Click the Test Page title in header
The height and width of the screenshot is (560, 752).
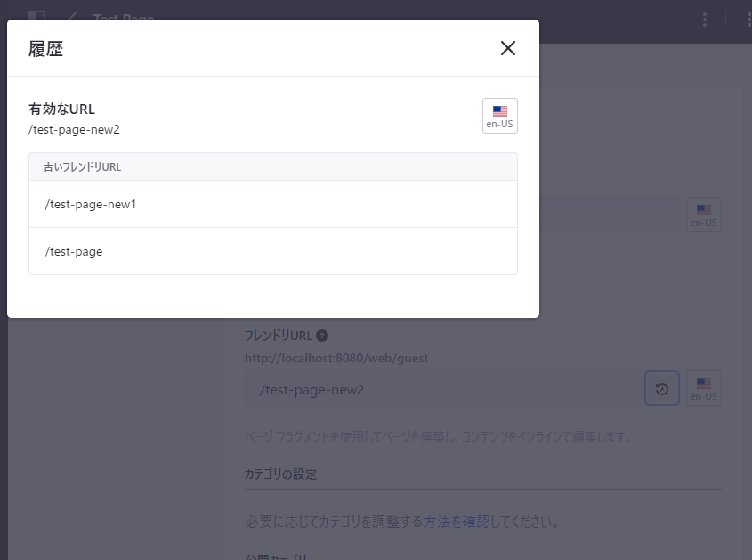pyautogui.click(x=124, y=18)
